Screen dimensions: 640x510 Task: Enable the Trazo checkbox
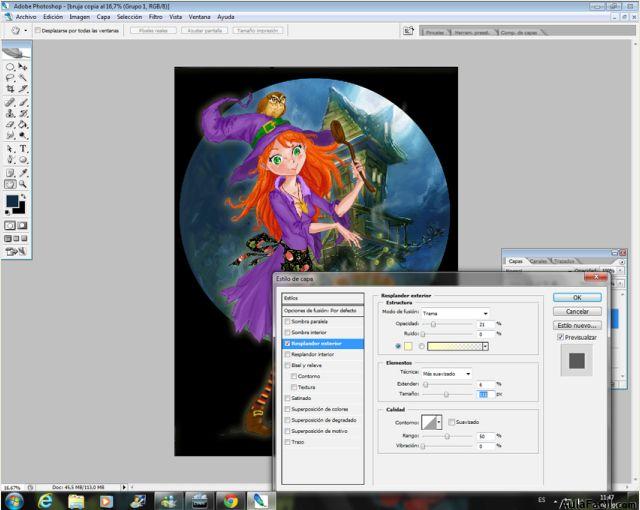pos(287,442)
